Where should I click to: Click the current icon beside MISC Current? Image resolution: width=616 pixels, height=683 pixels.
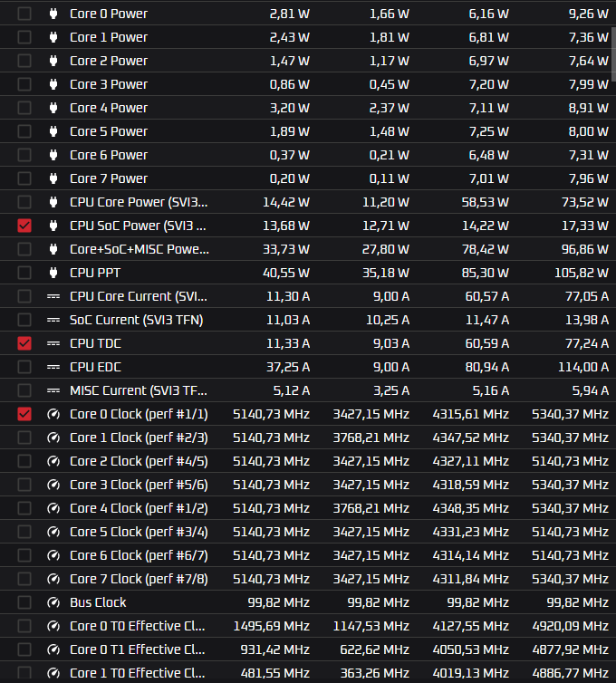(x=53, y=390)
